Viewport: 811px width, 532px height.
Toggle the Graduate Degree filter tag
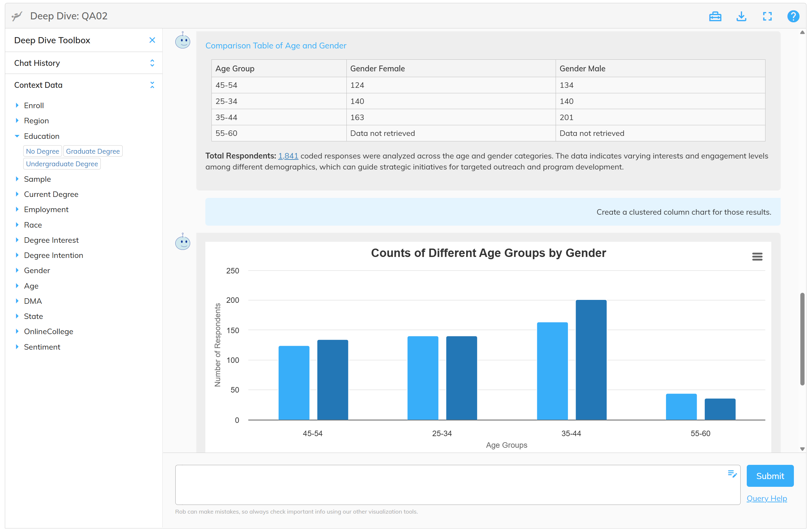tap(93, 151)
